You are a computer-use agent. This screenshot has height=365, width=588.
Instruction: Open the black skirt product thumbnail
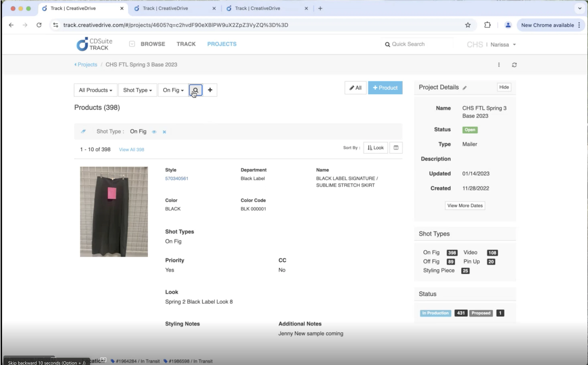[x=114, y=212]
